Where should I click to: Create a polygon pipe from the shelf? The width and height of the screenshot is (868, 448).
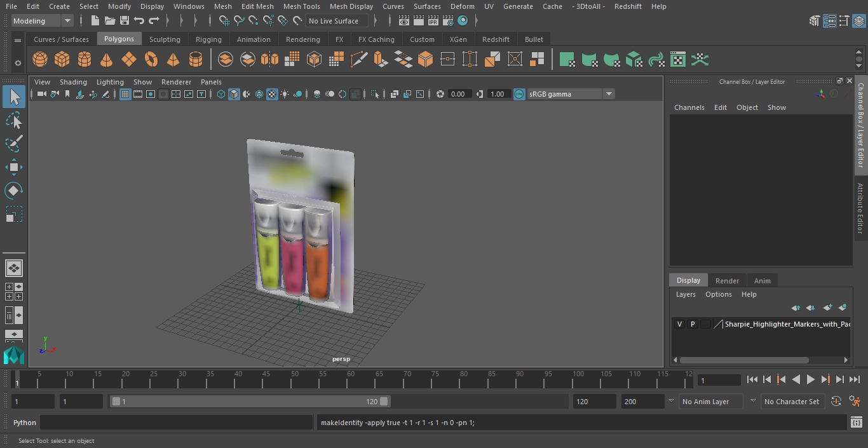click(x=196, y=60)
